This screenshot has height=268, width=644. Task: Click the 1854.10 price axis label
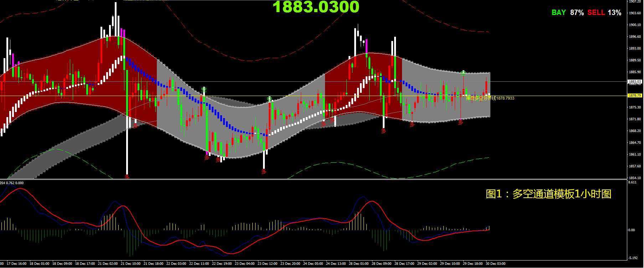pos(635,178)
